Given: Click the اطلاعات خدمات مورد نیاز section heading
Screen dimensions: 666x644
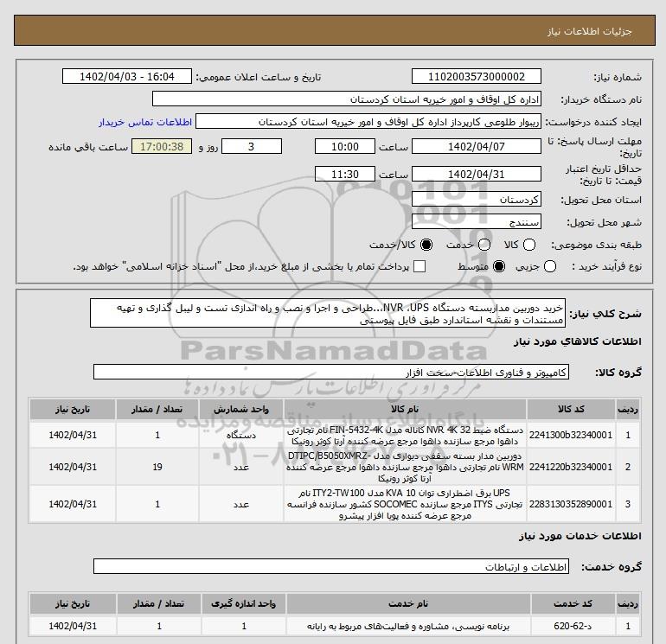Looking at the screenshot, I should (580, 536).
